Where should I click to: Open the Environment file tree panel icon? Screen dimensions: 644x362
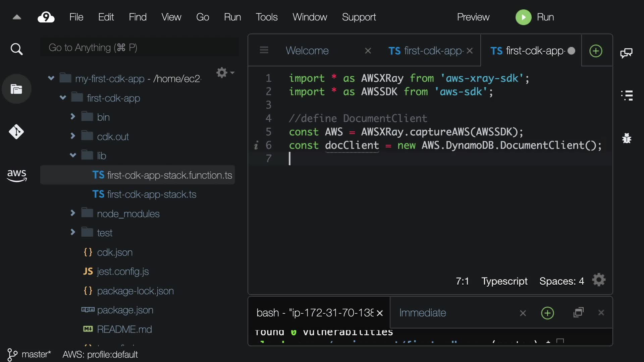click(16, 89)
